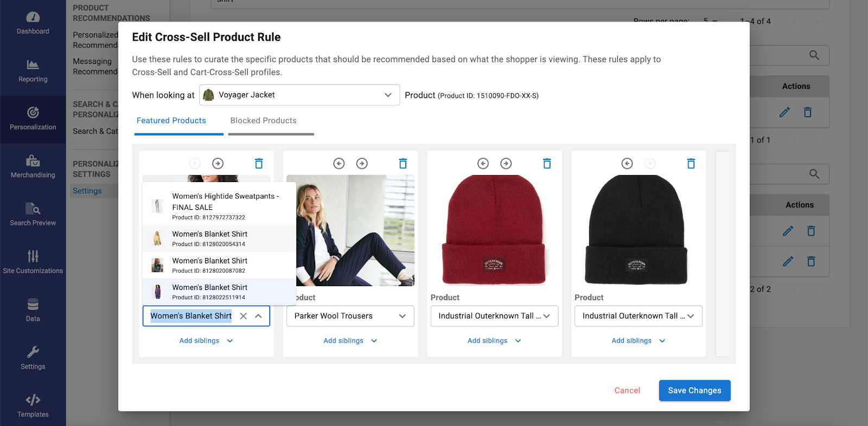Click the red beanie product image
868x426 pixels.
point(494,230)
